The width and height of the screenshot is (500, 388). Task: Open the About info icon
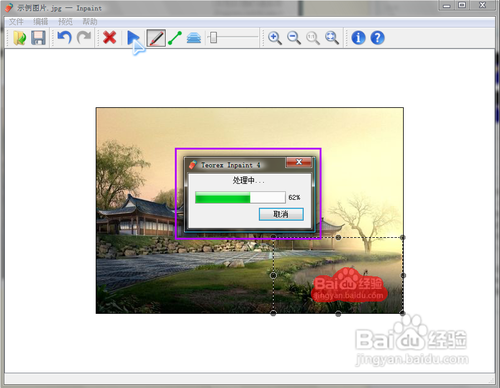pyautogui.click(x=358, y=38)
